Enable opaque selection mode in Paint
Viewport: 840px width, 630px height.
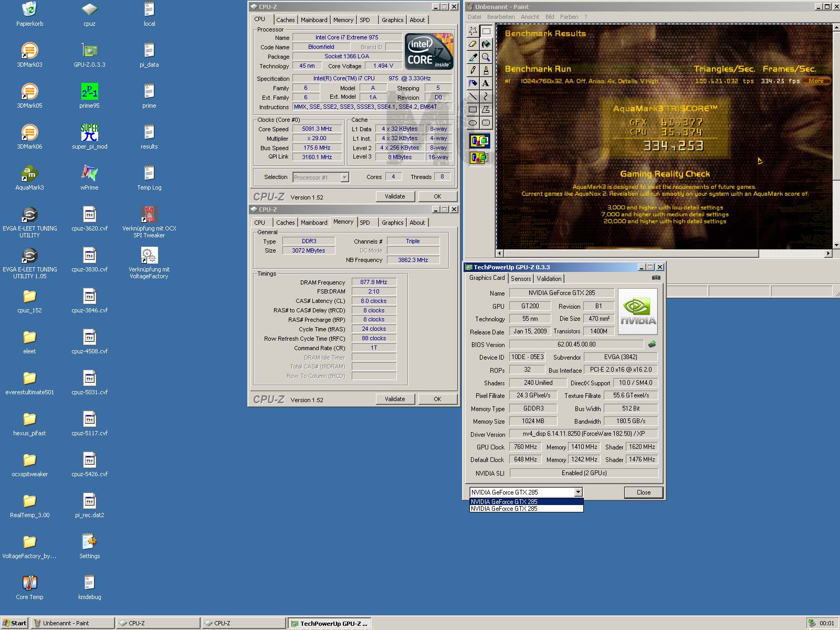pyautogui.click(x=479, y=141)
